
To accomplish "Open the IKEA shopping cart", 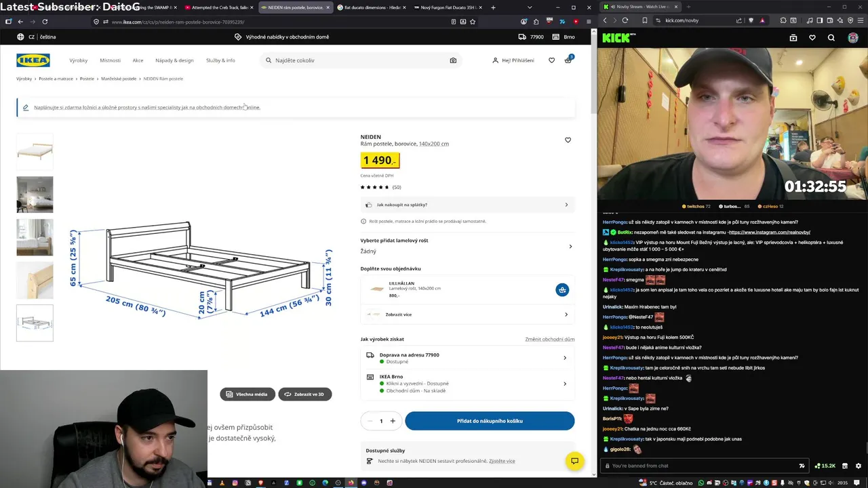I will (x=568, y=60).
